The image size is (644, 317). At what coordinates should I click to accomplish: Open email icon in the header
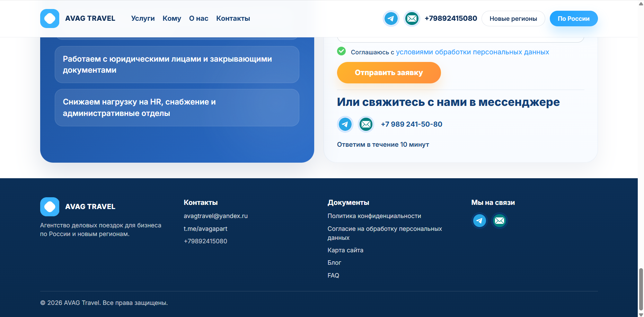[412, 18]
